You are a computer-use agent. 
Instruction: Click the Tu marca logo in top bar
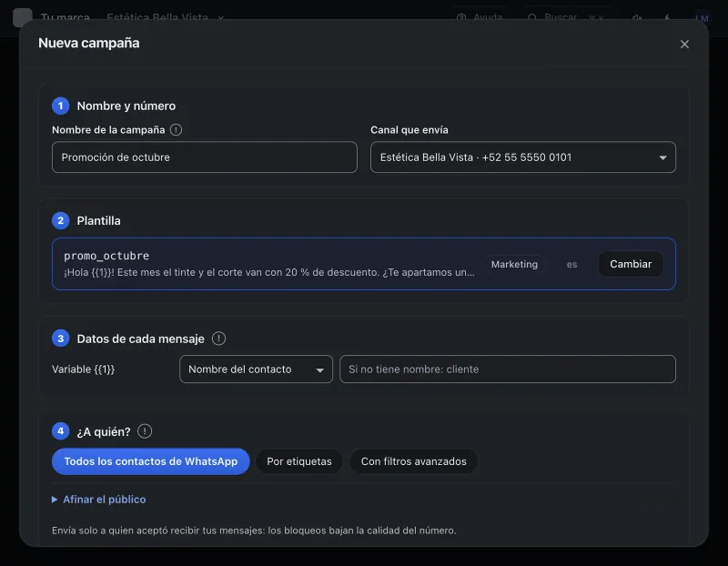coord(22,17)
